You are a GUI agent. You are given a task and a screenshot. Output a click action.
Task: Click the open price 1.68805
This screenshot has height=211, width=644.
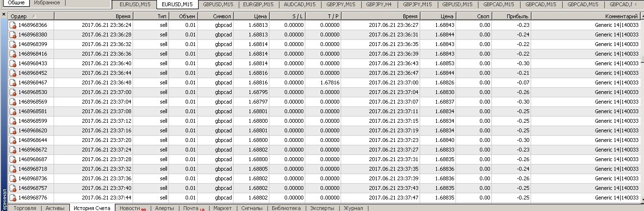258,169
